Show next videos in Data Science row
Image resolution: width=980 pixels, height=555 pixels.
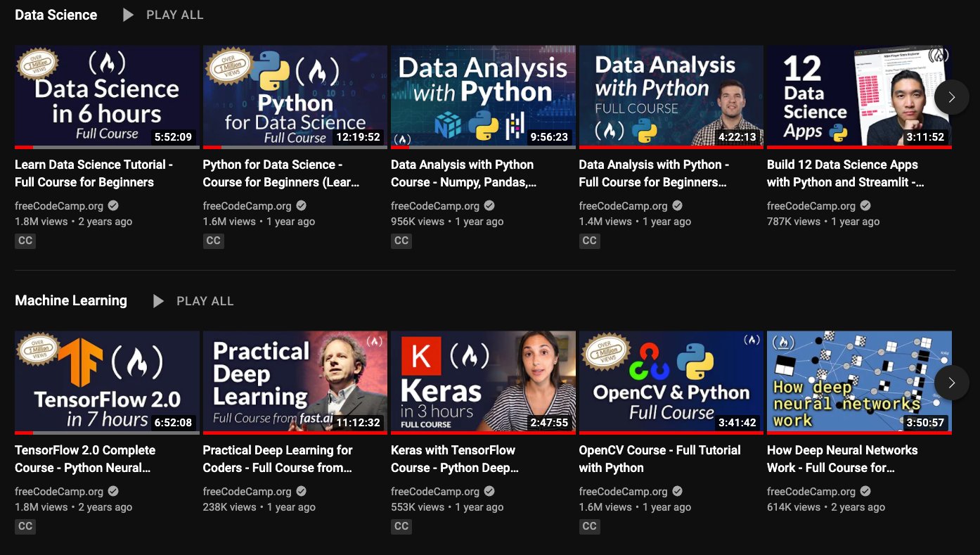951,97
